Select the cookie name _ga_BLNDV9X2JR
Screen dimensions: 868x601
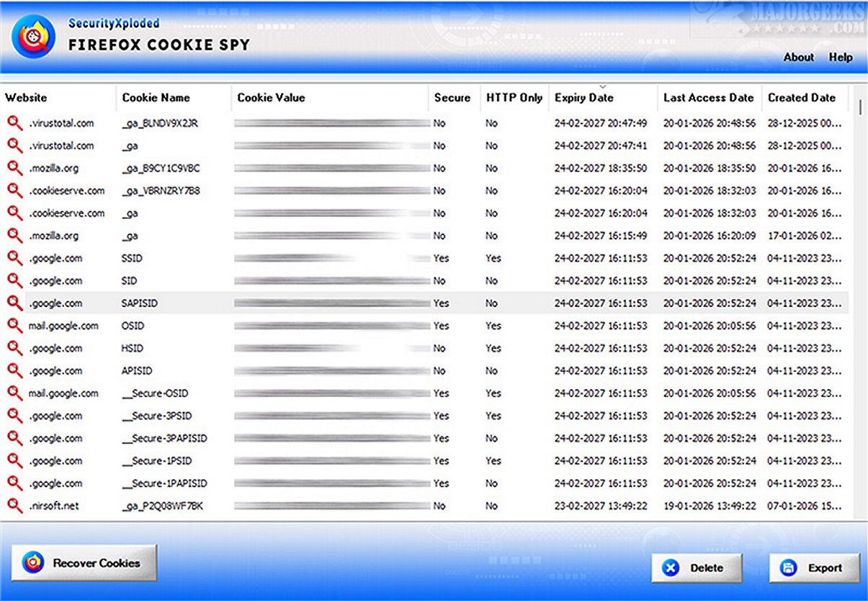click(160, 123)
